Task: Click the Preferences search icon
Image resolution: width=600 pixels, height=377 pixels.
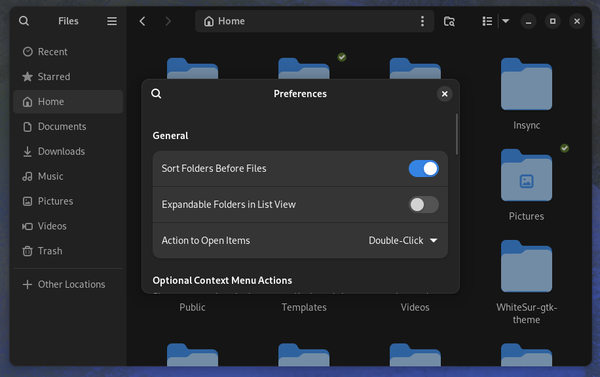Action: click(156, 94)
